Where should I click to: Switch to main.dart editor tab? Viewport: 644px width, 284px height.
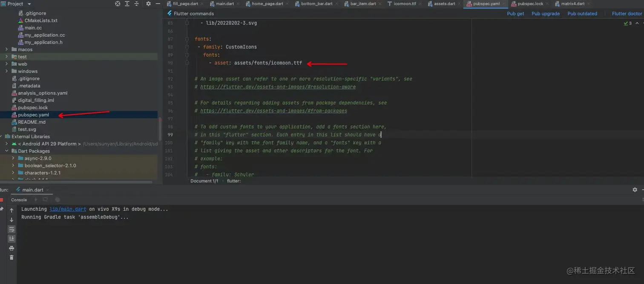tap(224, 4)
